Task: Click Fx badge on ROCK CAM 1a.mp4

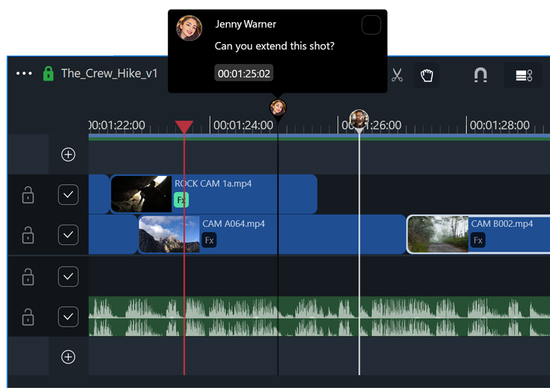Action: pos(181,200)
